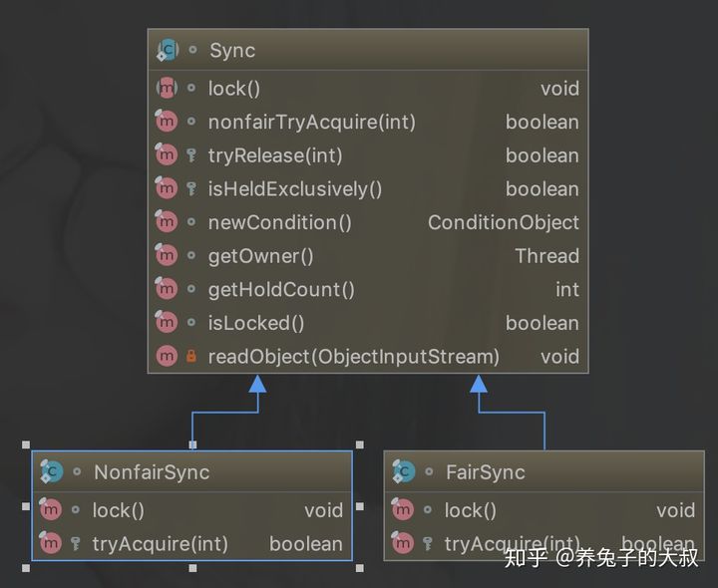Click the method icon beside nonfairTryAcquire(int)
Viewport: 718px width, 588px height.
[x=166, y=121]
